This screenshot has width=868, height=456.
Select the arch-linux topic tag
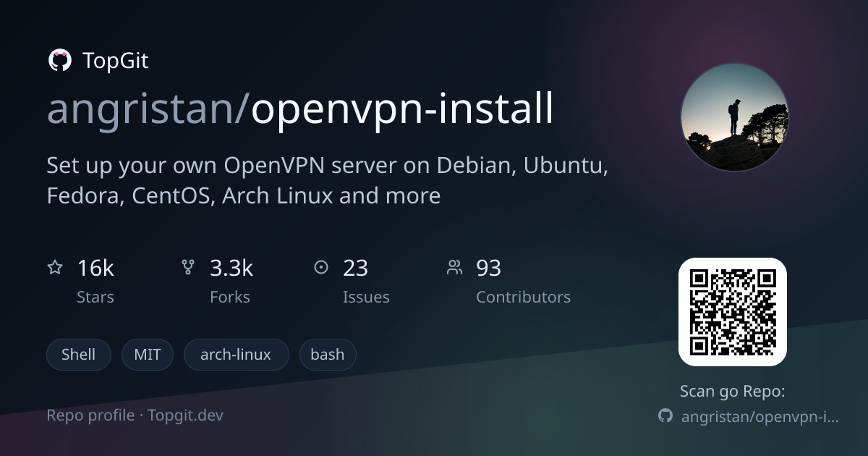point(236,355)
